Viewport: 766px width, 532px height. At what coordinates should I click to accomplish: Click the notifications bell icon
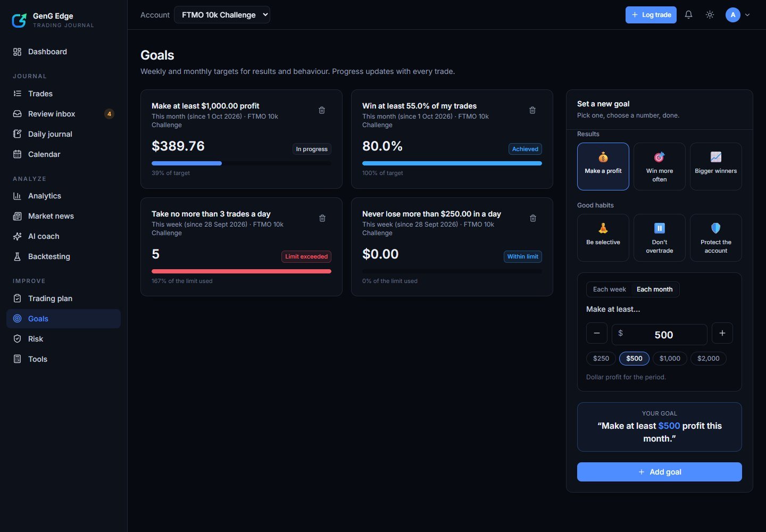[x=688, y=15]
